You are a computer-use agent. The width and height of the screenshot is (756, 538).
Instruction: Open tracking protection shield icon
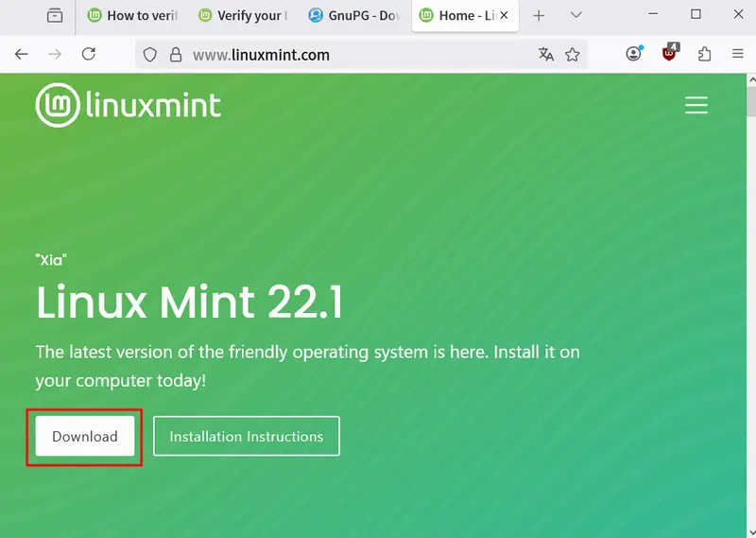coord(150,55)
